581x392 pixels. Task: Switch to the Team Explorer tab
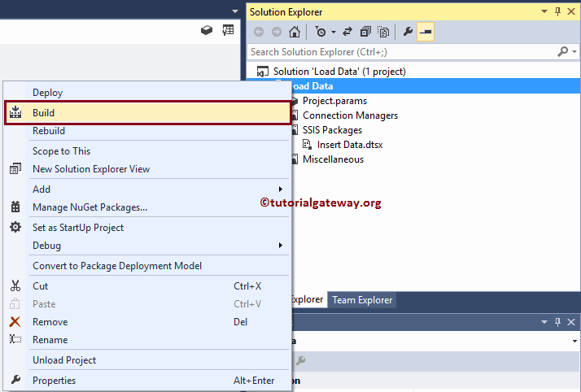point(362,300)
